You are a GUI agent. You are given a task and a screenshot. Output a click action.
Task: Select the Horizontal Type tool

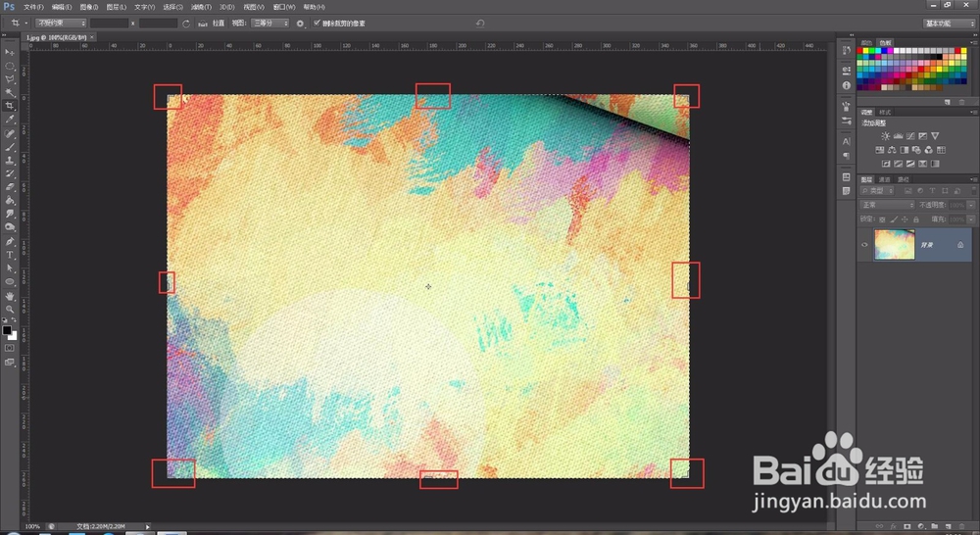(10, 255)
